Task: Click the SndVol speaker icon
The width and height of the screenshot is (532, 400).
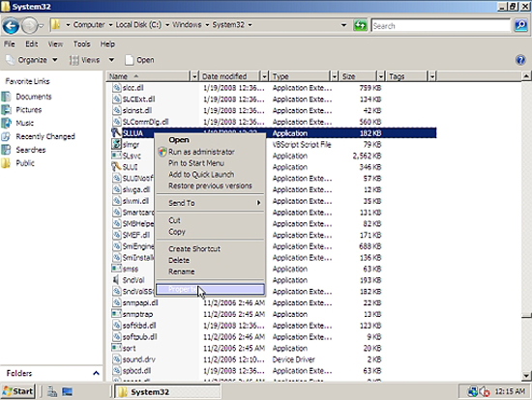Action: point(116,280)
